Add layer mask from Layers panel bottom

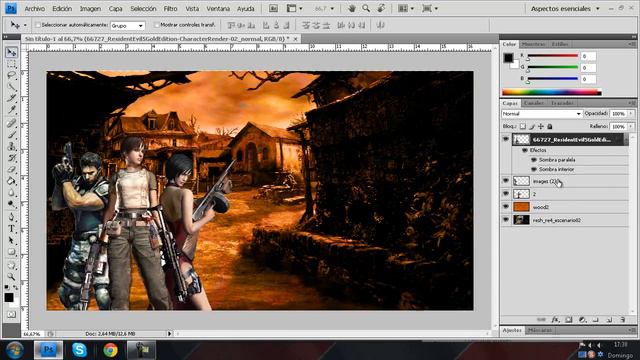(x=569, y=320)
